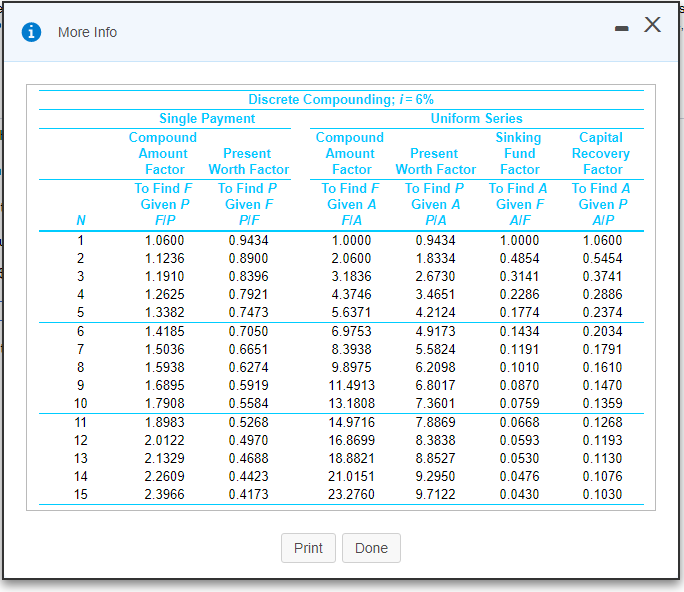Screen dimensions: 684x592
Task: Click the Capital Recovery Factor header
Action: pos(601,154)
